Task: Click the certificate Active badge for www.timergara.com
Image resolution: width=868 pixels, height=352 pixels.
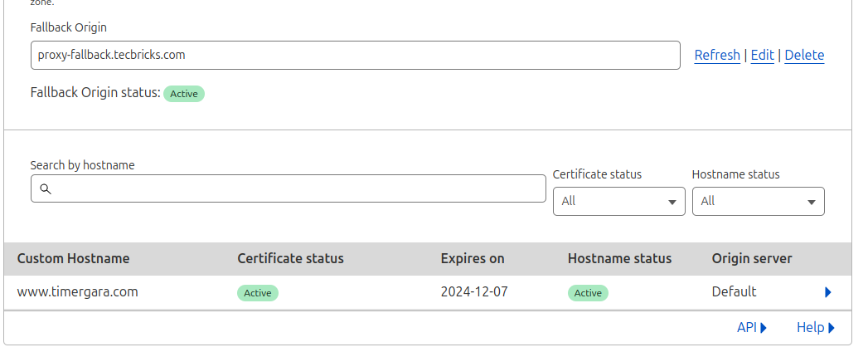Action: (258, 293)
